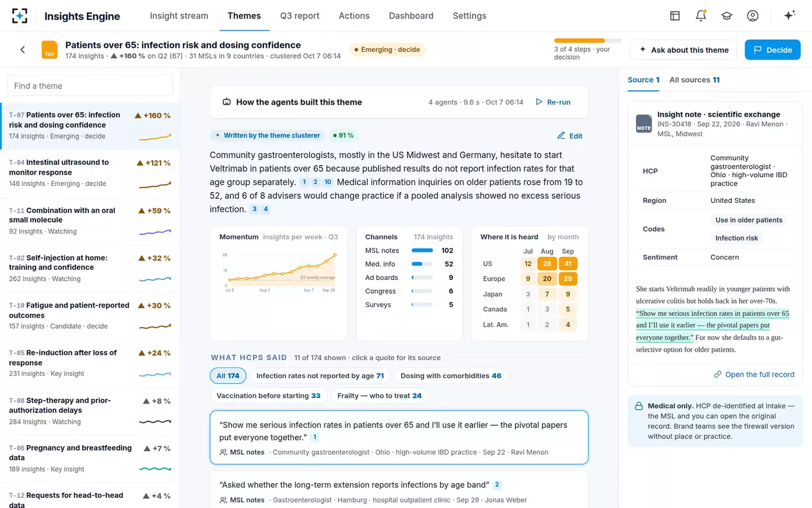Open theme T-11 Combination with oral small molecule
The height and width of the screenshot is (508, 812).
(90, 221)
